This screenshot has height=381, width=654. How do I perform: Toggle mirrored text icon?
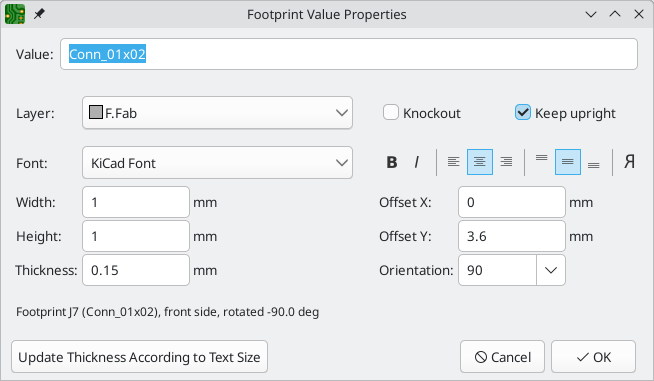(629, 162)
